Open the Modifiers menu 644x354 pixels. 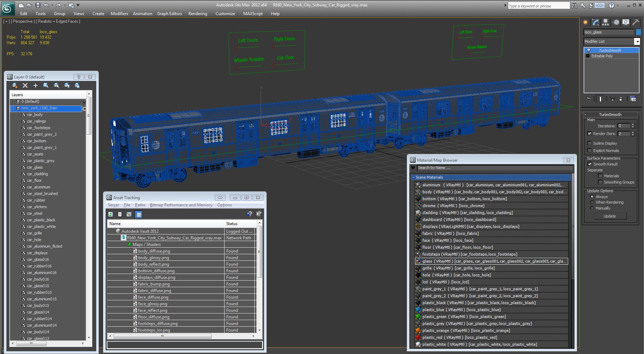[119, 14]
